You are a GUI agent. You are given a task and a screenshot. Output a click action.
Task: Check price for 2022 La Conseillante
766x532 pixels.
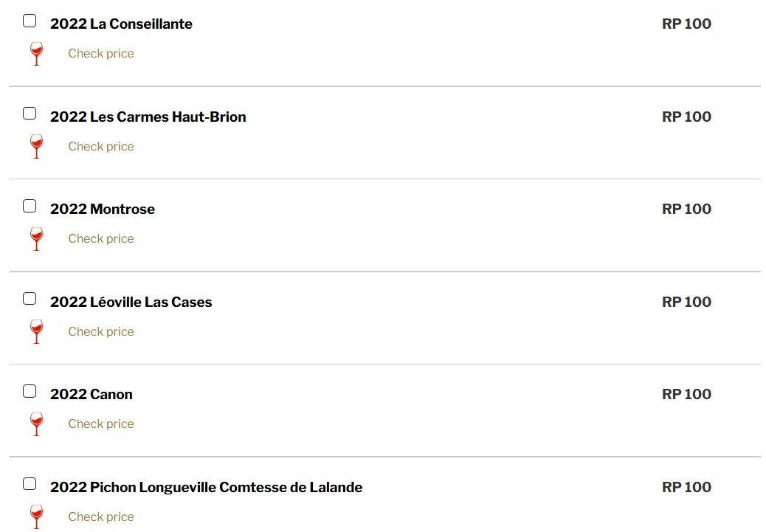[101, 54]
